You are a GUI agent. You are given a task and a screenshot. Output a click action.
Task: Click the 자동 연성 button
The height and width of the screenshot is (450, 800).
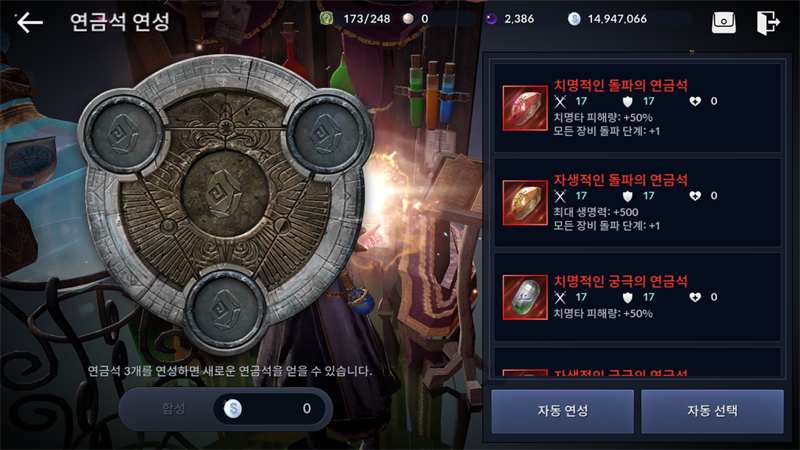coord(562,411)
